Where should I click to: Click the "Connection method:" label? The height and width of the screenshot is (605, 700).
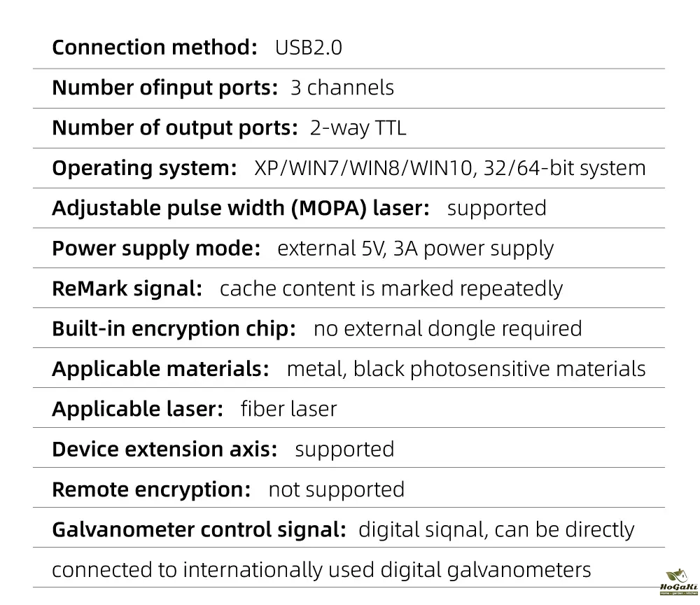155,48
